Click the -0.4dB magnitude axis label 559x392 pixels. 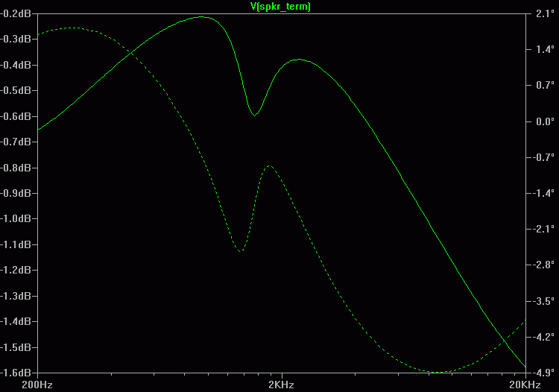point(16,65)
